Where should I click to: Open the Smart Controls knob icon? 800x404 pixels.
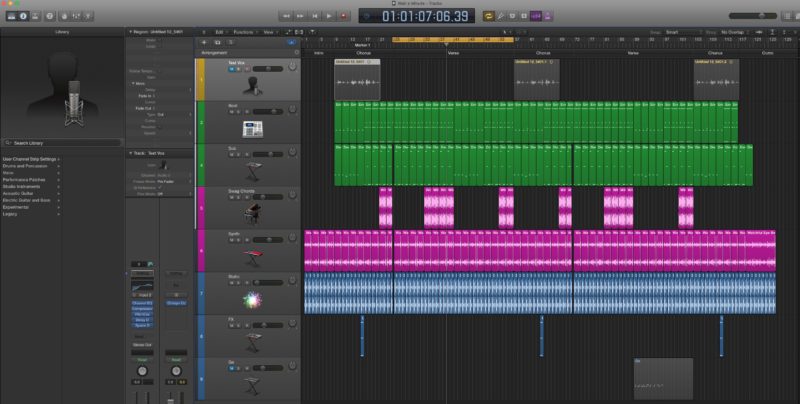64,16
